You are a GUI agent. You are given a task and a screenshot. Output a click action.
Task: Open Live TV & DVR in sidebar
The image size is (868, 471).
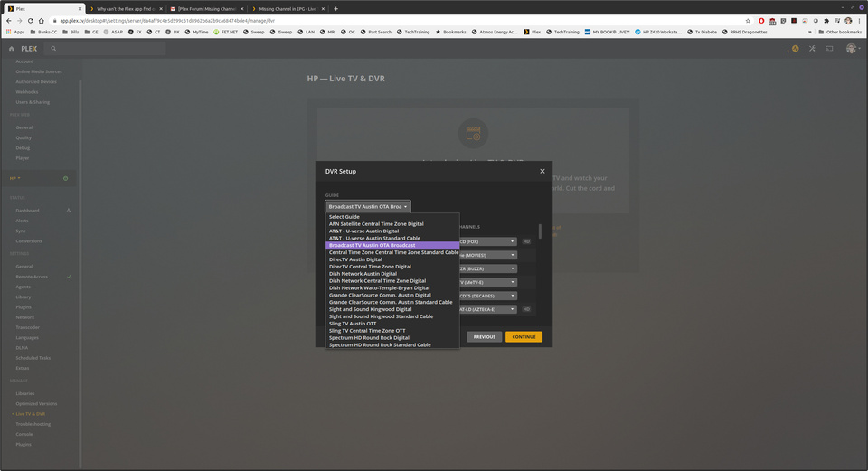tap(31, 414)
